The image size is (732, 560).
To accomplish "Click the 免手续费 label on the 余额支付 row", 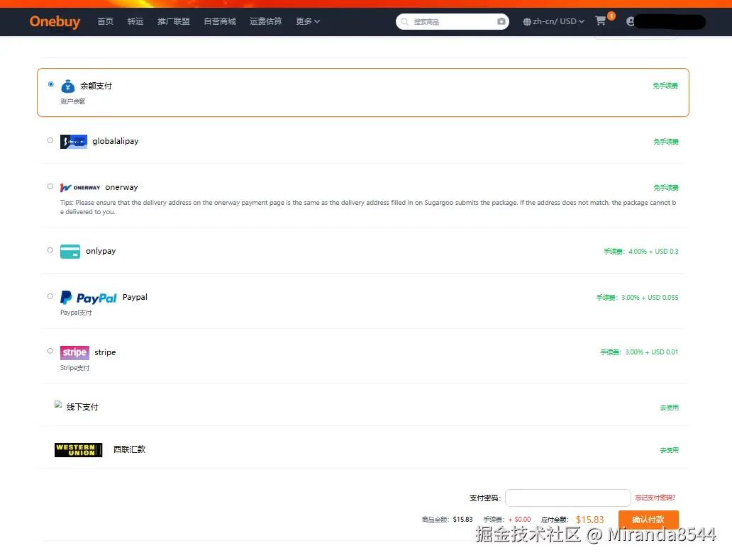I will click(665, 86).
